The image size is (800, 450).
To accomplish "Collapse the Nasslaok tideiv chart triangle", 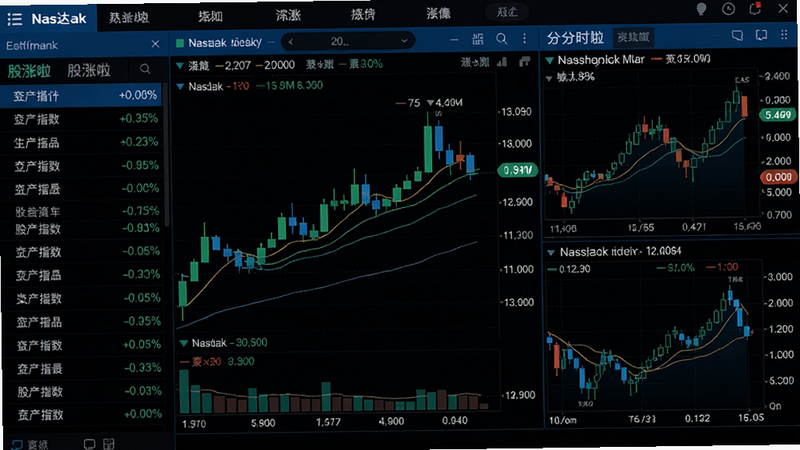I will click(x=551, y=253).
